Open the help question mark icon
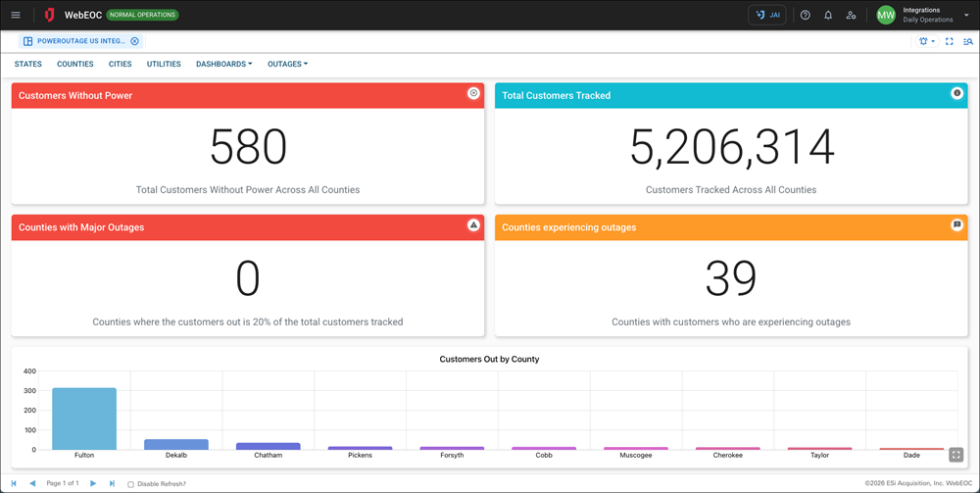980x493 pixels. click(x=806, y=15)
